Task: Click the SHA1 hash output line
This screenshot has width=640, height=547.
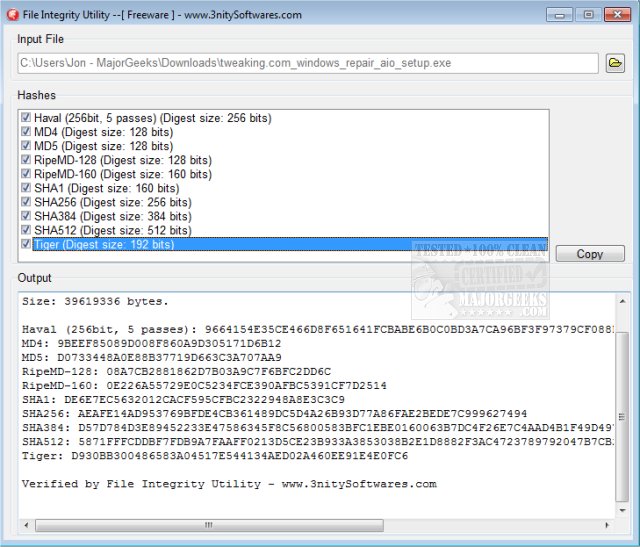Action: pos(183,400)
